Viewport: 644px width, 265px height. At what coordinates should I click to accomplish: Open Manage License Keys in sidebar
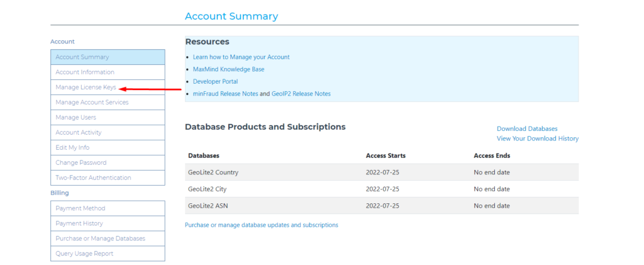coord(108,87)
